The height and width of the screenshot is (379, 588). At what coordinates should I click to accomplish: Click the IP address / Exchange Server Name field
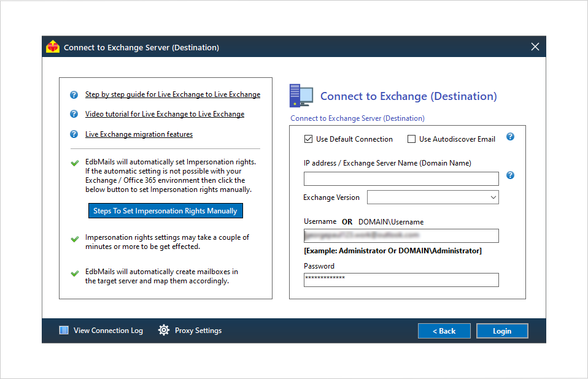click(401, 178)
